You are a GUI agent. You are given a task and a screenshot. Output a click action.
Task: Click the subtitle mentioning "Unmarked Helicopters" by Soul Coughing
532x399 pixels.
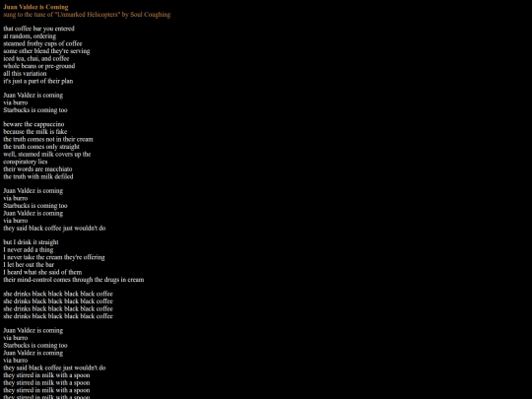pos(87,15)
